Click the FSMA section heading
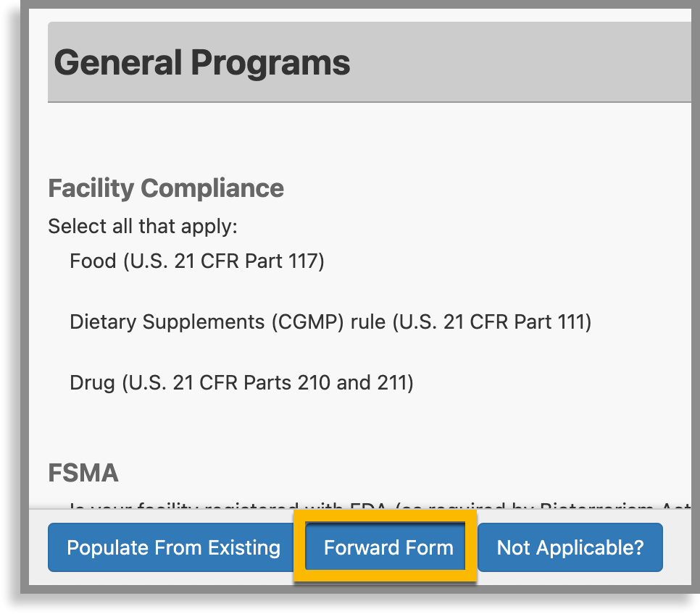This screenshot has height=614, width=700. pos(84,473)
